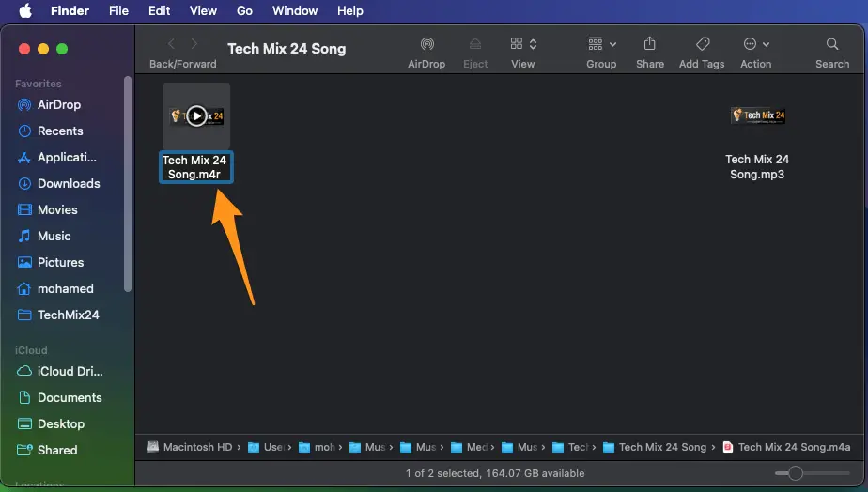868x492 pixels.
Task: Open the Edit menu
Action: [x=159, y=11]
